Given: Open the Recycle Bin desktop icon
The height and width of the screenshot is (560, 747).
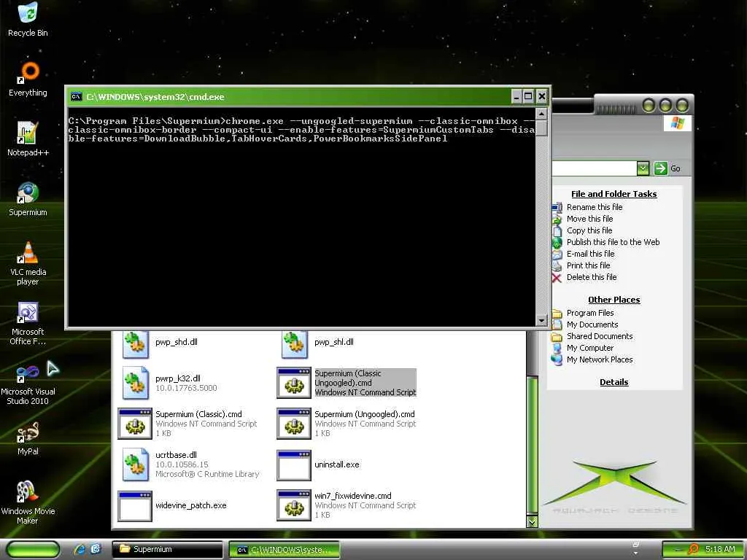Looking at the screenshot, I should [x=28, y=13].
